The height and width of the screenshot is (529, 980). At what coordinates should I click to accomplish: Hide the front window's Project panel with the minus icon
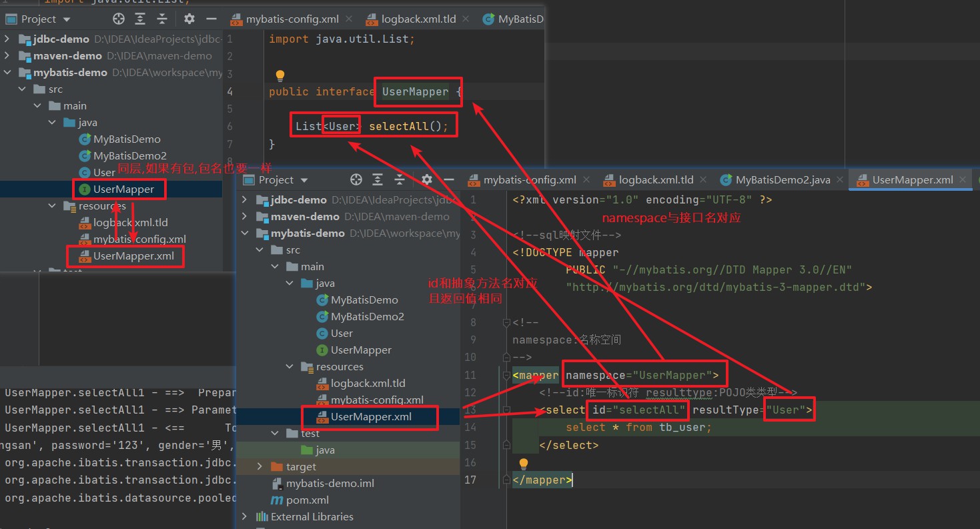click(x=448, y=179)
